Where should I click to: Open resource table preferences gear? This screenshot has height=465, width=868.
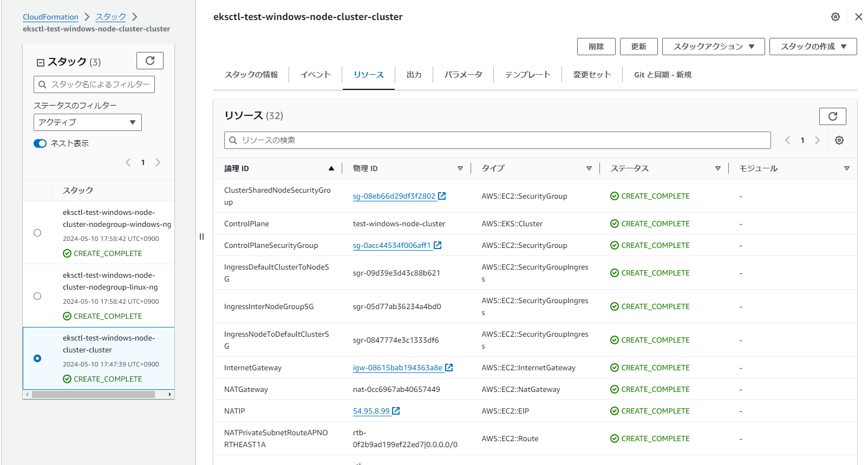[x=839, y=140]
